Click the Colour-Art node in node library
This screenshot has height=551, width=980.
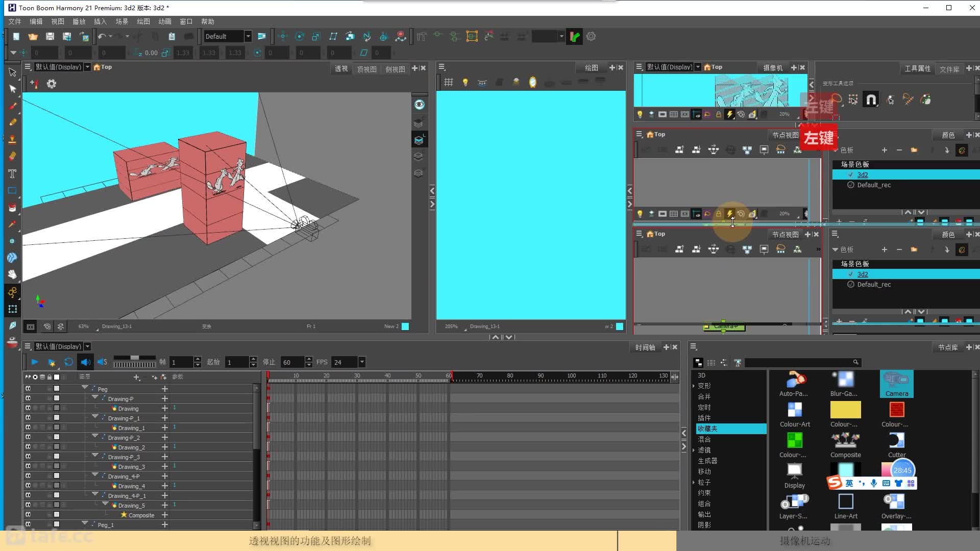(x=795, y=414)
